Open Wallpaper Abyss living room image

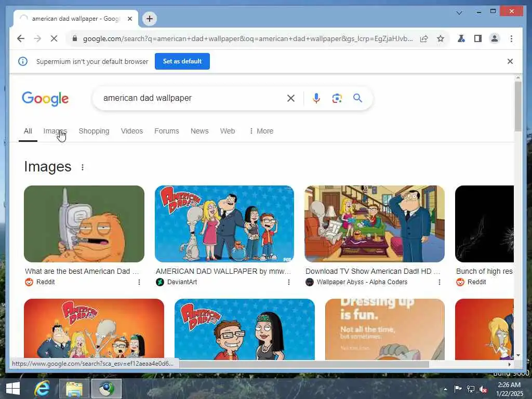click(x=375, y=224)
